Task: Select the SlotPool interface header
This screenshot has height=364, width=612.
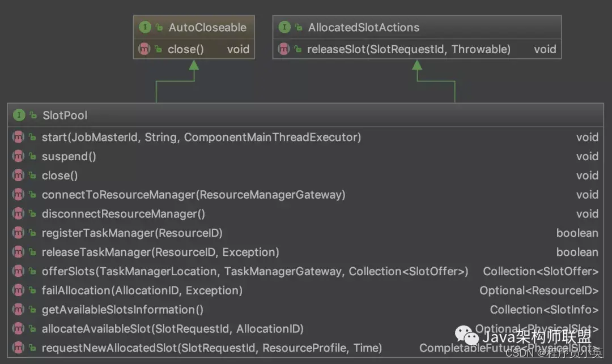Action: point(305,115)
